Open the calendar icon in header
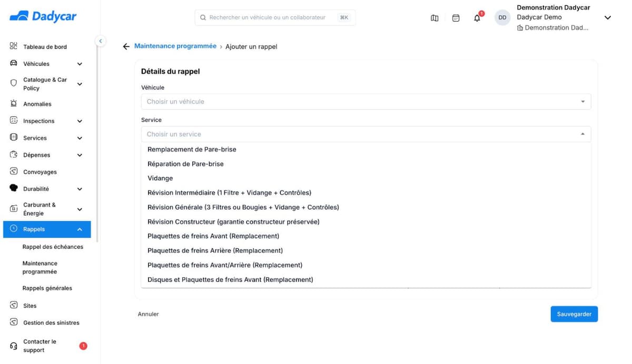Screen dimensions: 632x364 pos(456,18)
